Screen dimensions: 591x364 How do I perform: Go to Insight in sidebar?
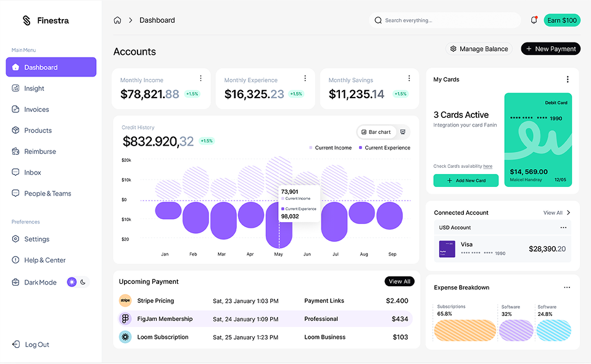(34, 88)
